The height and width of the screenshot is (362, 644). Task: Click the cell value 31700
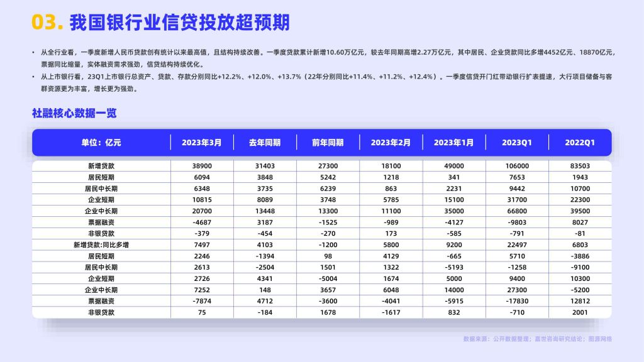tap(517, 199)
